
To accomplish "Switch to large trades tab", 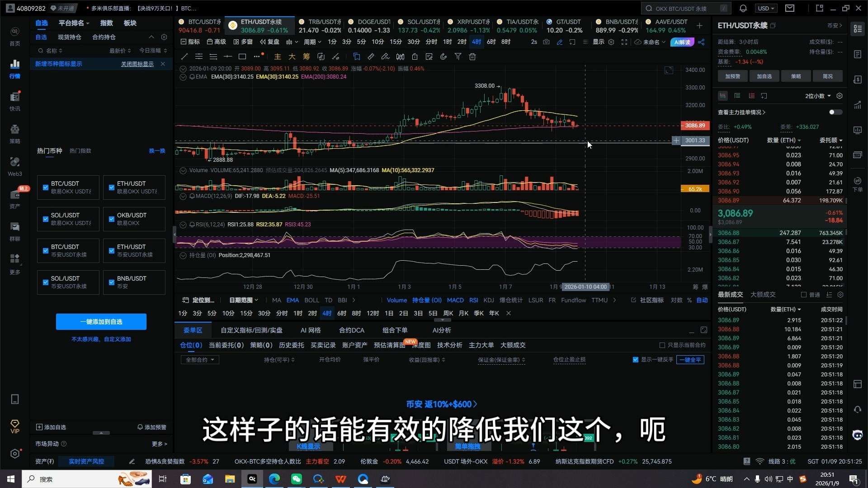I will 763,295.
